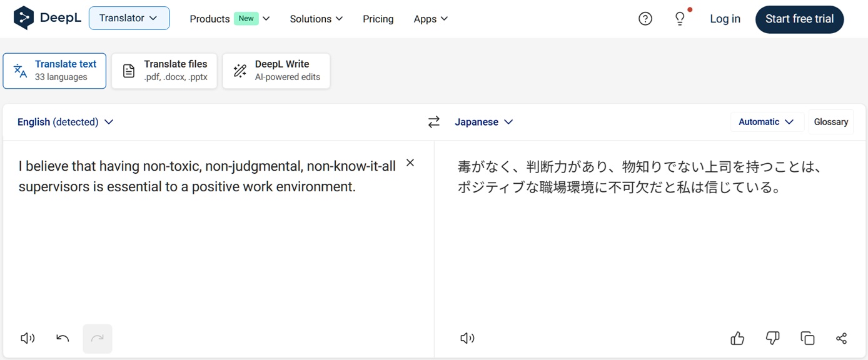
Task: Expand the Japanese target language dropdown
Action: click(483, 122)
